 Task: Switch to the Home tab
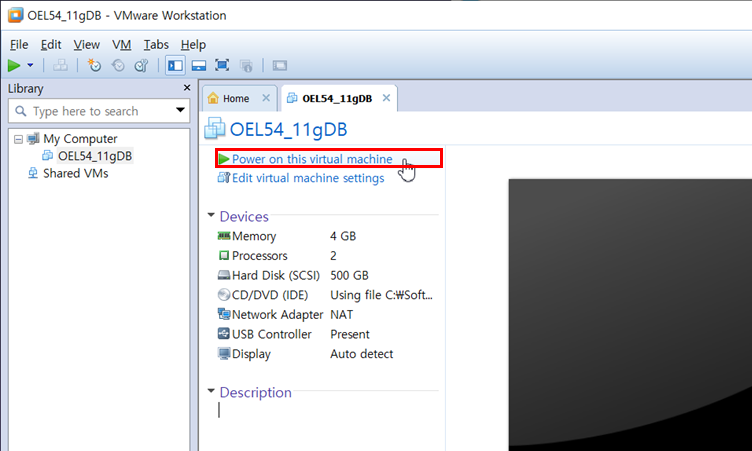click(235, 98)
